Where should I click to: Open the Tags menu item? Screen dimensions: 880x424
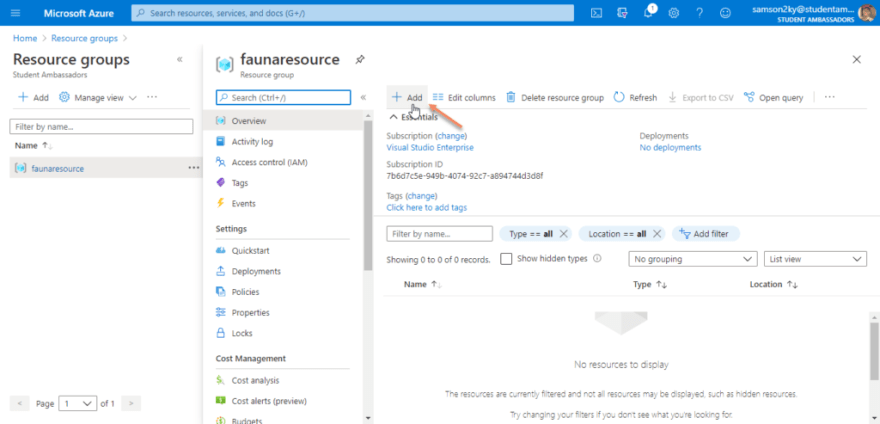click(x=240, y=183)
